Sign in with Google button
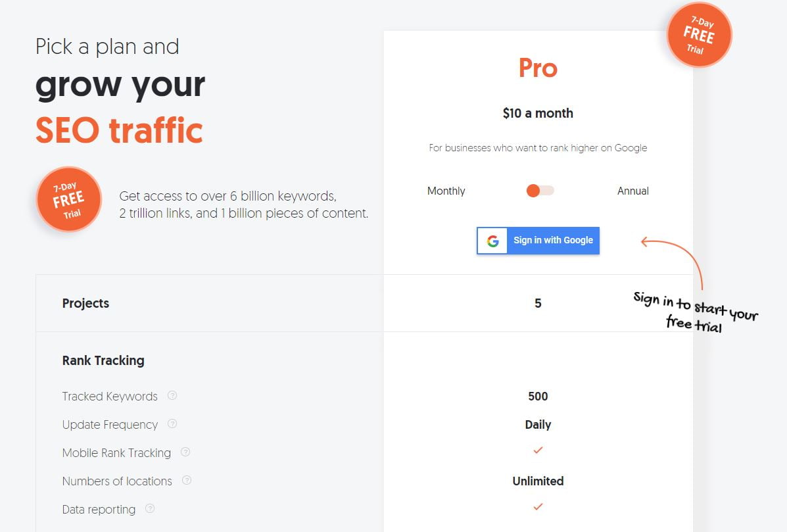787x532 pixels. (538, 241)
